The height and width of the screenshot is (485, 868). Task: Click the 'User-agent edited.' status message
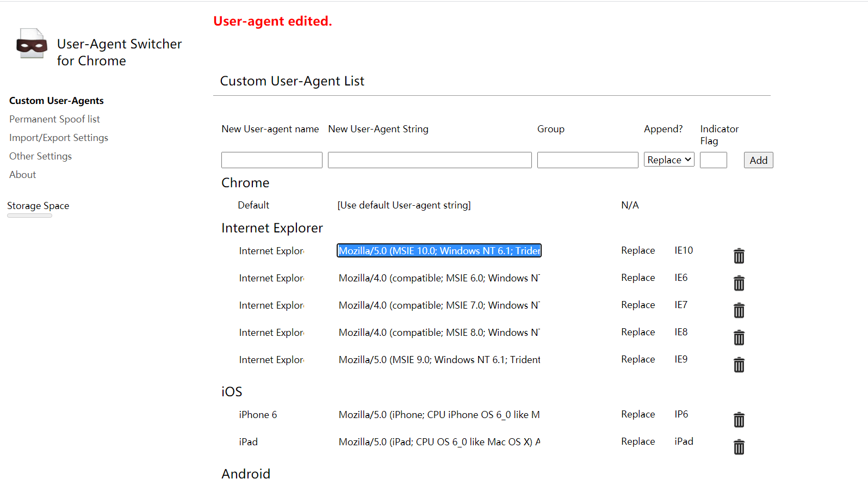click(x=272, y=21)
